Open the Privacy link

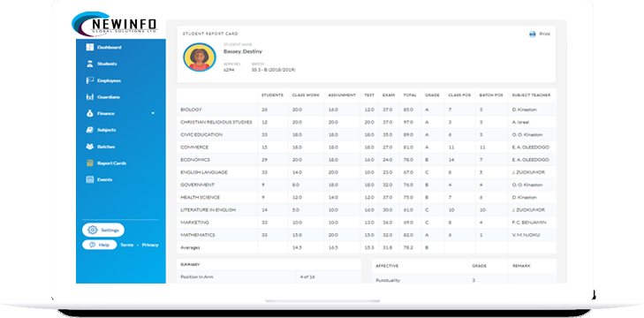tap(150, 245)
